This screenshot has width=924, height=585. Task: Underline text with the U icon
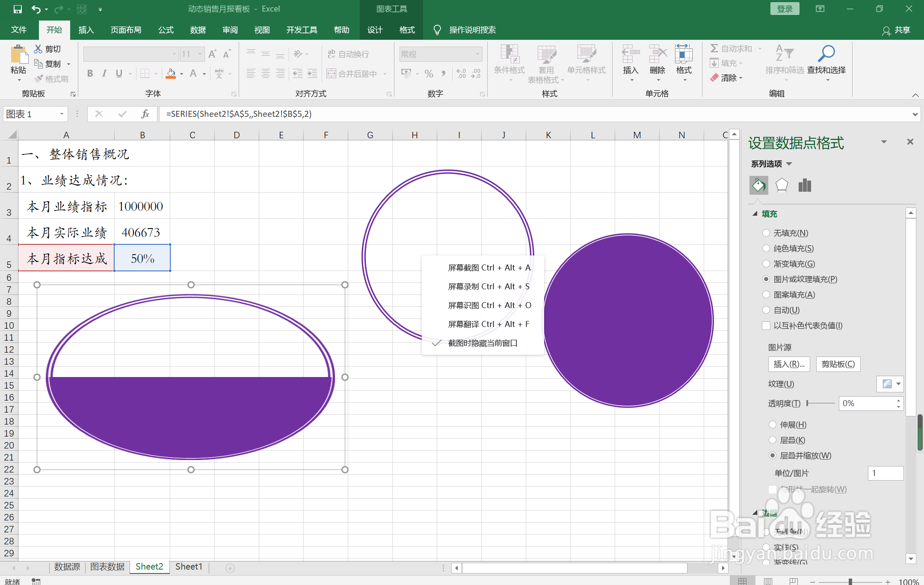pos(119,74)
